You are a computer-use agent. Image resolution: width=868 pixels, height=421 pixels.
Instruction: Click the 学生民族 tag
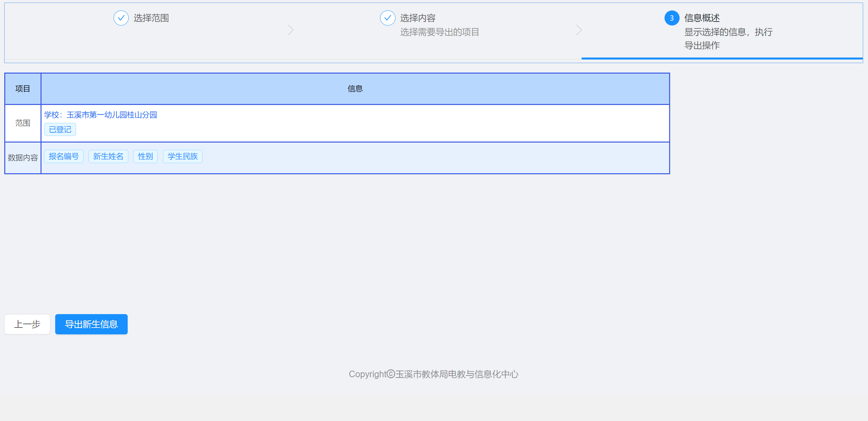click(183, 157)
